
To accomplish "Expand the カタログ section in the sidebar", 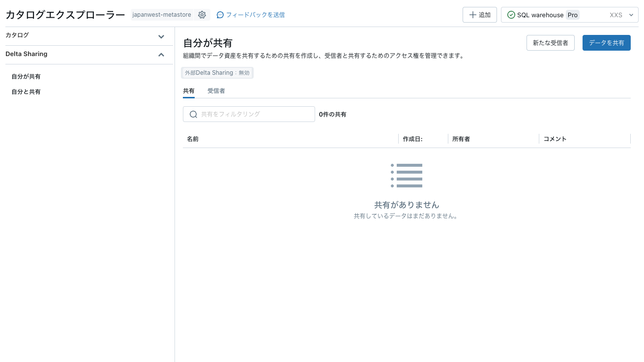I will tap(161, 36).
